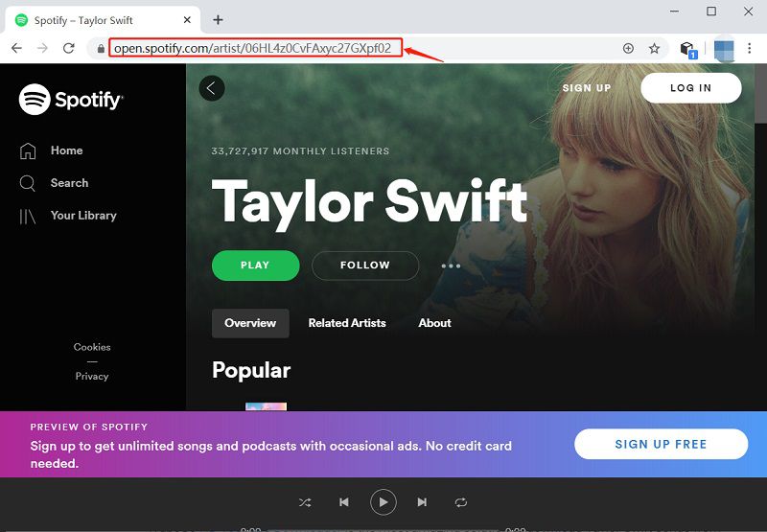This screenshot has width=767, height=532.
Task: Select the Overview tab
Action: tap(250, 323)
